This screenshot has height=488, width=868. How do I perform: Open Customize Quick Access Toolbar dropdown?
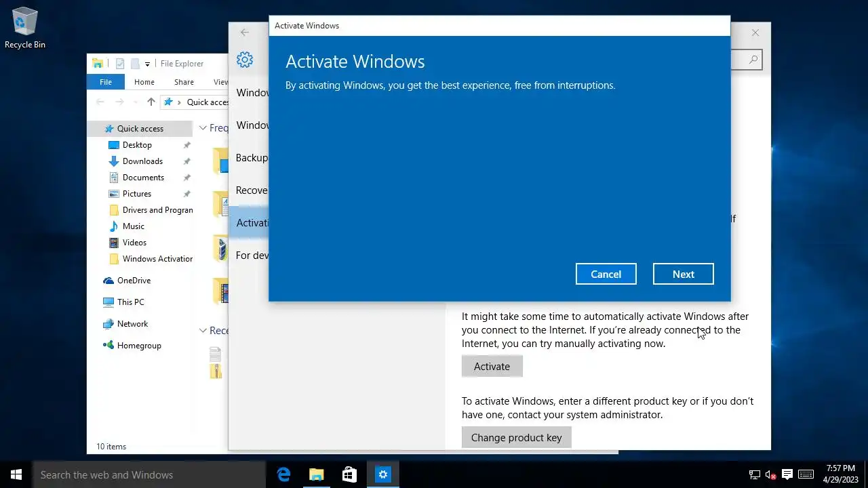[147, 64]
